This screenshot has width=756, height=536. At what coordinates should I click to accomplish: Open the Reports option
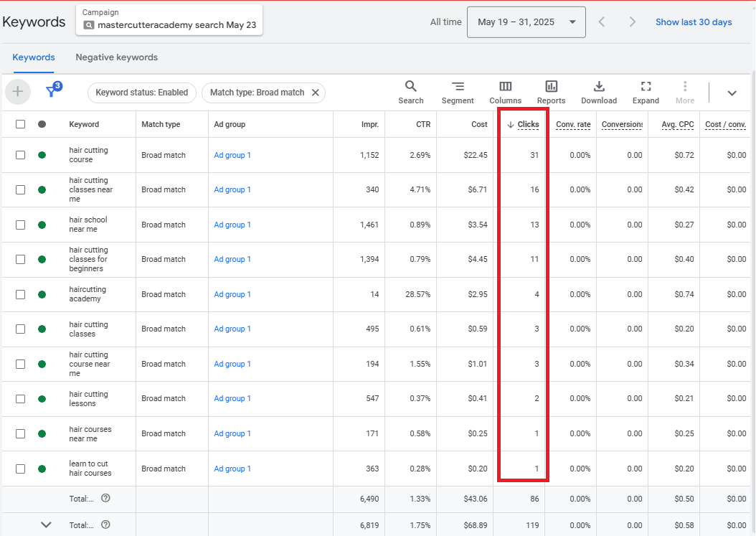[551, 92]
